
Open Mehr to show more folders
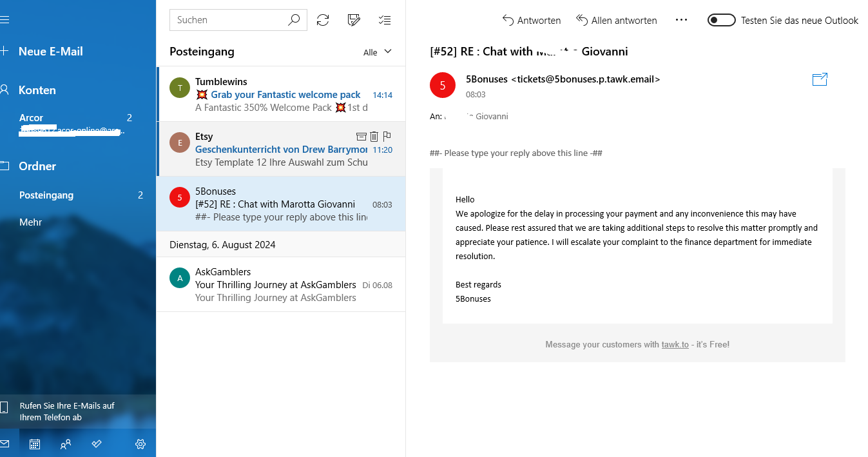point(30,222)
